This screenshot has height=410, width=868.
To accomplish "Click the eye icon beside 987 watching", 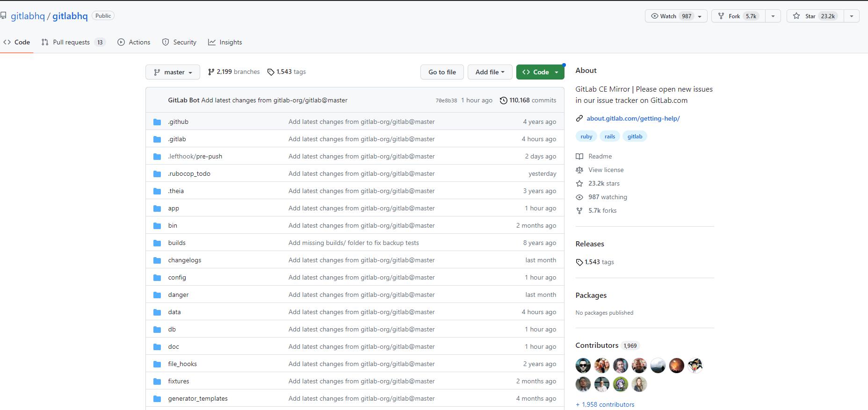I will pyautogui.click(x=579, y=197).
